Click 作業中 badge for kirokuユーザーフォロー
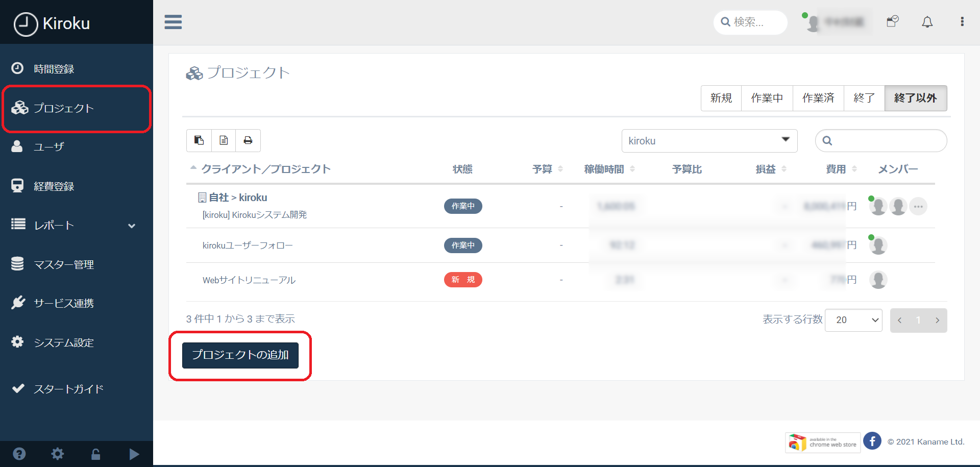The width and height of the screenshot is (980, 467). pos(463,245)
